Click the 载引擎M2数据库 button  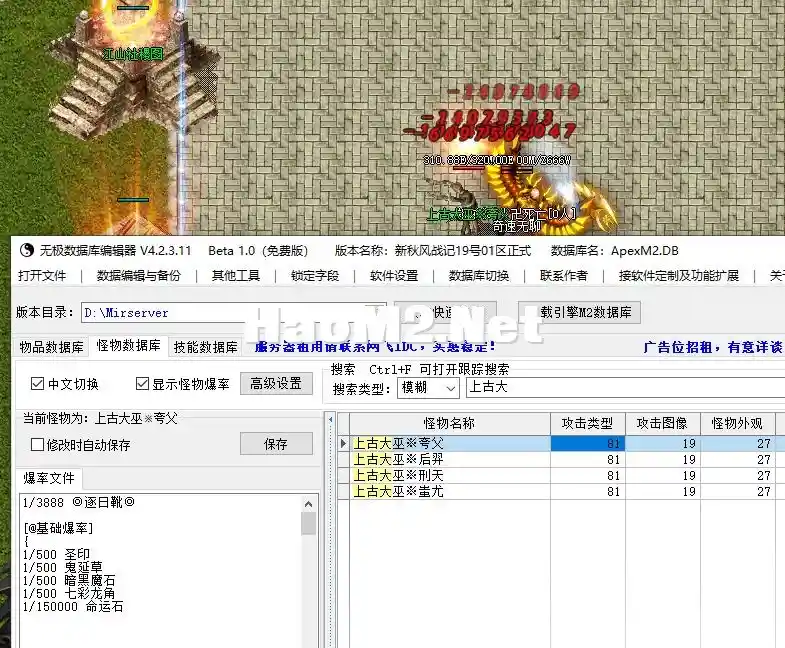[579, 312]
